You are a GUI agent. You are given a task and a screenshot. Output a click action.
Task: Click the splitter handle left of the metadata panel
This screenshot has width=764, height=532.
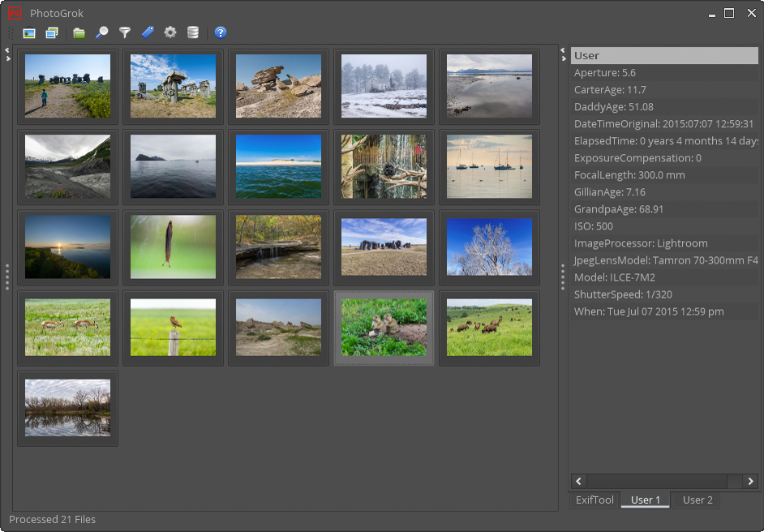click(x=563, y=277)
